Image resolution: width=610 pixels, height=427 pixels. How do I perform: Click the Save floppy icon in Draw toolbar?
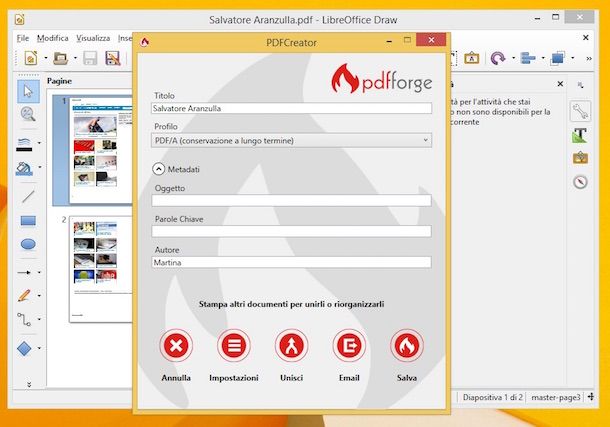pos(90,58)
